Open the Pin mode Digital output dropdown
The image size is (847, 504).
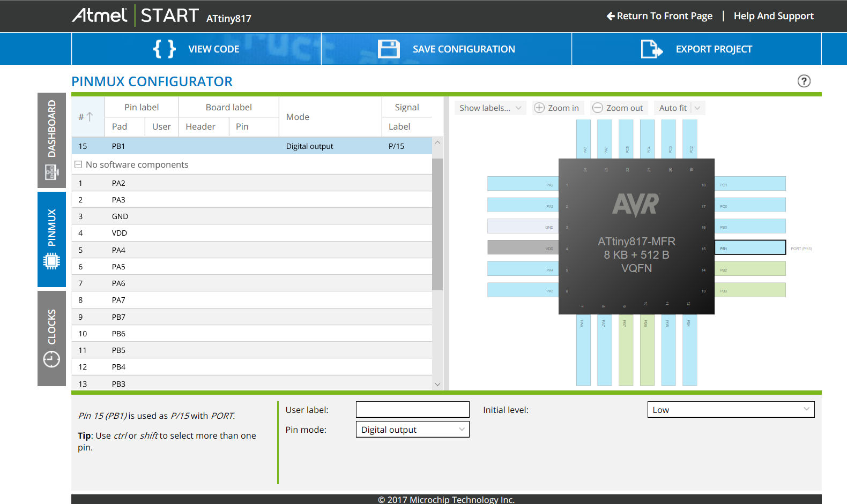pos(412,430)
